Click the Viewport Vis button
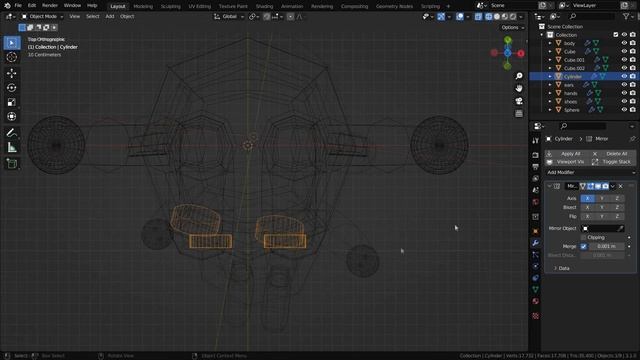This screenshot has height=360, width=640. [x=567, y=162]
